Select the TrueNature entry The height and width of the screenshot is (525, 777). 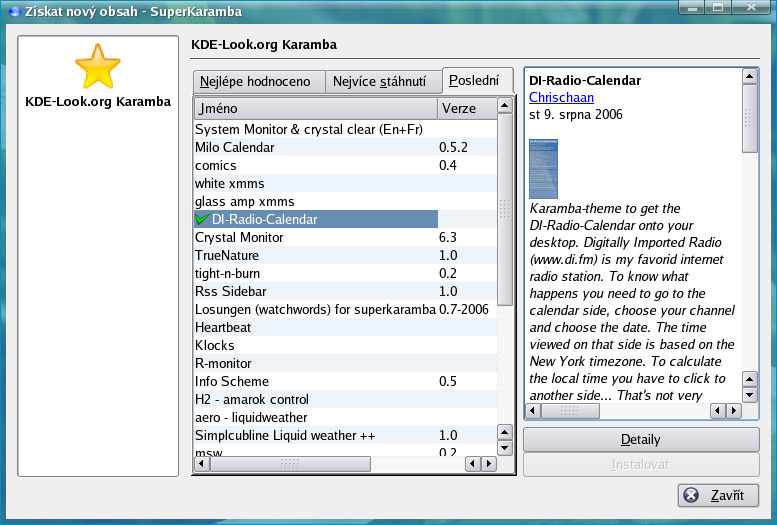pos(345,255)
